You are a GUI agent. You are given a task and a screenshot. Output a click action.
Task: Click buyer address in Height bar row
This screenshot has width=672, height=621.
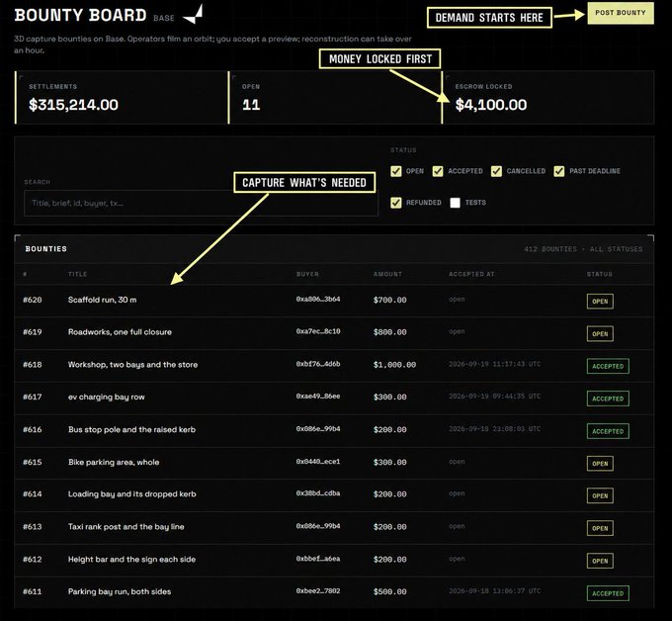coord(318,559)
